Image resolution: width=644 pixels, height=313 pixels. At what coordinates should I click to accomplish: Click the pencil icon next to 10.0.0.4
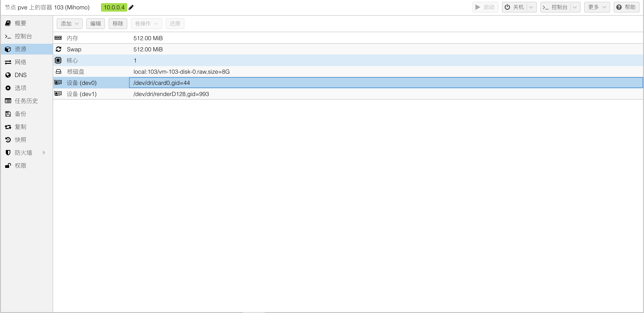[x=131, y=8]
